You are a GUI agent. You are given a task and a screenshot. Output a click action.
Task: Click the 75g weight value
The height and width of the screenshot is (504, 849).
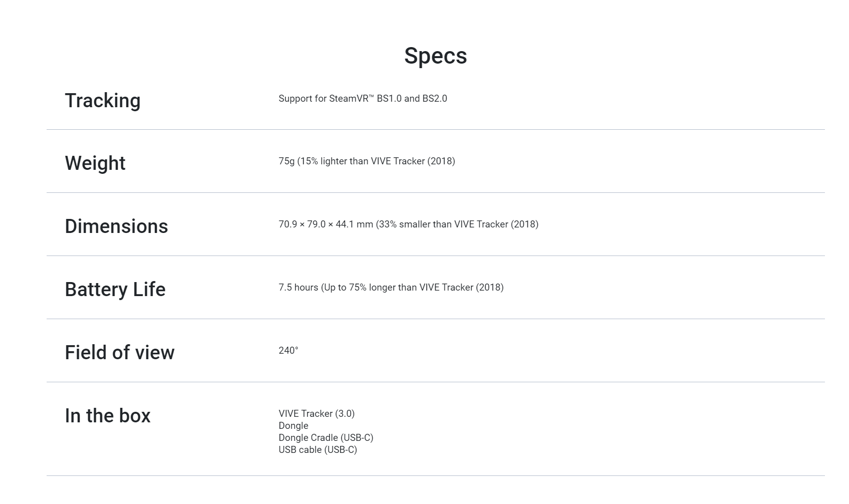click(x=287, y=161)
